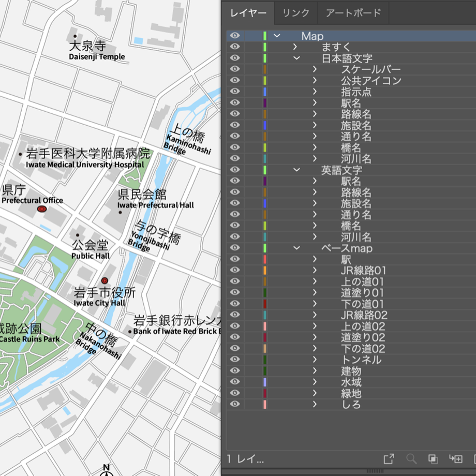Image resolution: width=476 pixels, height=476 pixels.
Task: Expand the スケールバー sublayer
Action: point(315,69)
